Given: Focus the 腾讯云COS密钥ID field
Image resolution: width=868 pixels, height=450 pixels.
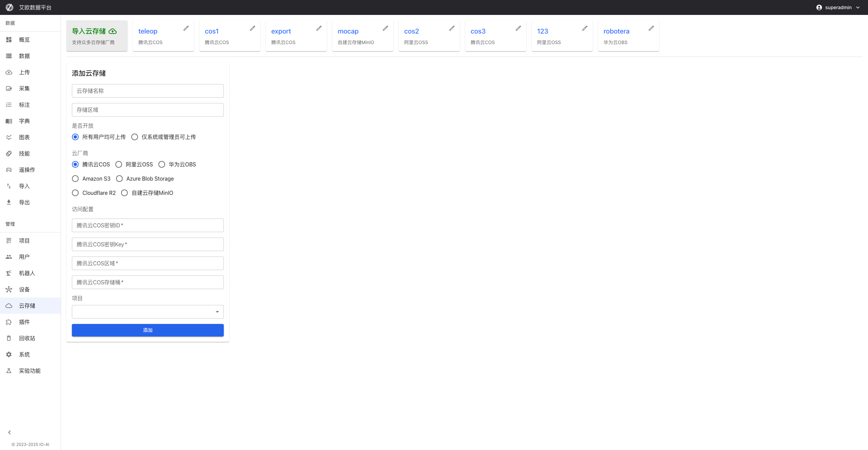Looking at the screenshot, I should (x=148, y=225).
